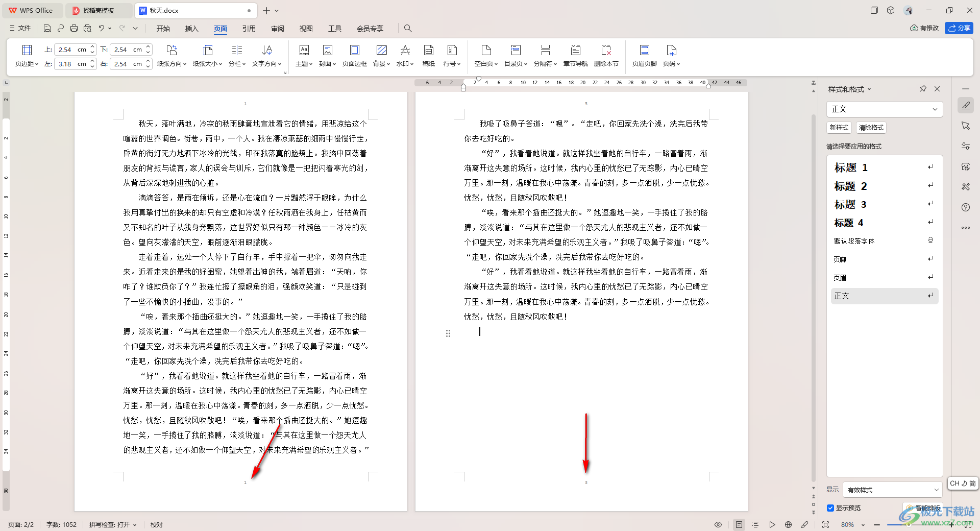Open the 封面 cover page gallery
The width and height of the screenshot is (980, 531).
327,56
